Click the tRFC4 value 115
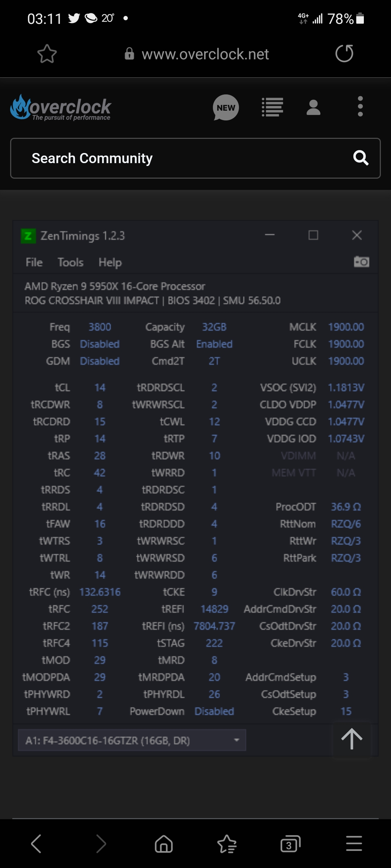 click(100, 643)
